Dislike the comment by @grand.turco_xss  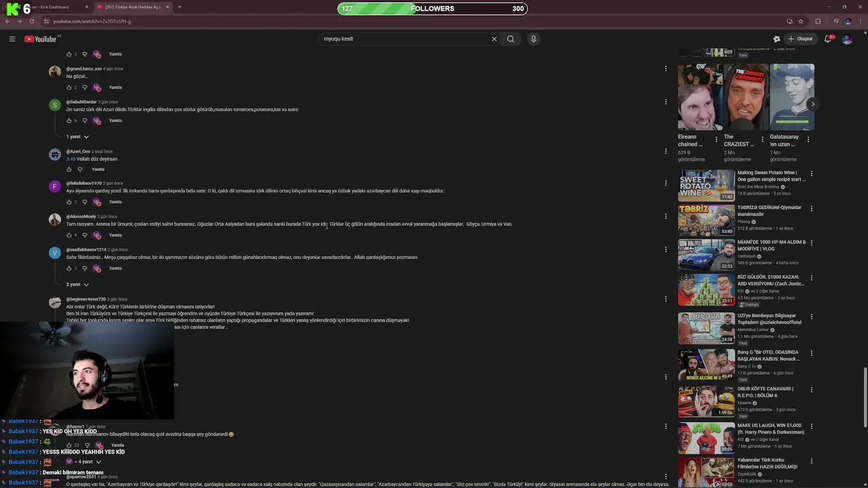point(85,87)
